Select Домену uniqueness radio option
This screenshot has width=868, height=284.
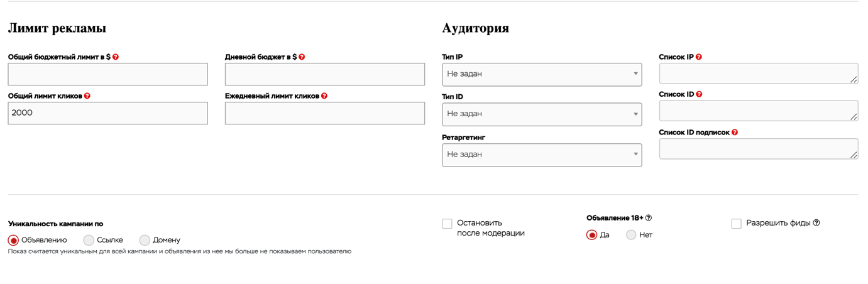145,240
